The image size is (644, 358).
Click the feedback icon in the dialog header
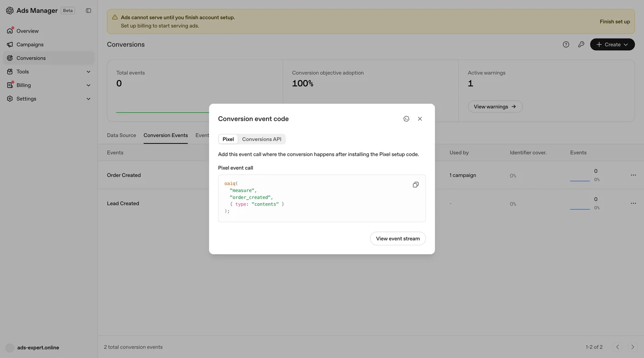406,119
